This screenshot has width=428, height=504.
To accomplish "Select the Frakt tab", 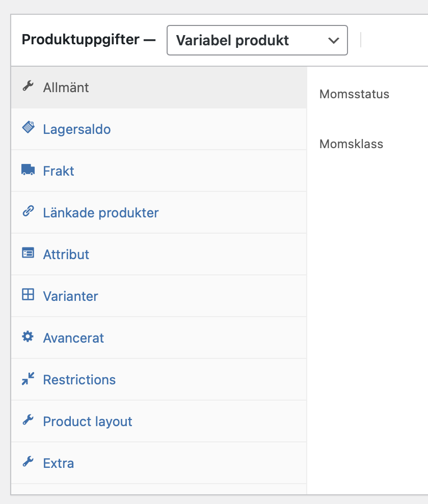I will pyautogui.click(x=58, y=171).
